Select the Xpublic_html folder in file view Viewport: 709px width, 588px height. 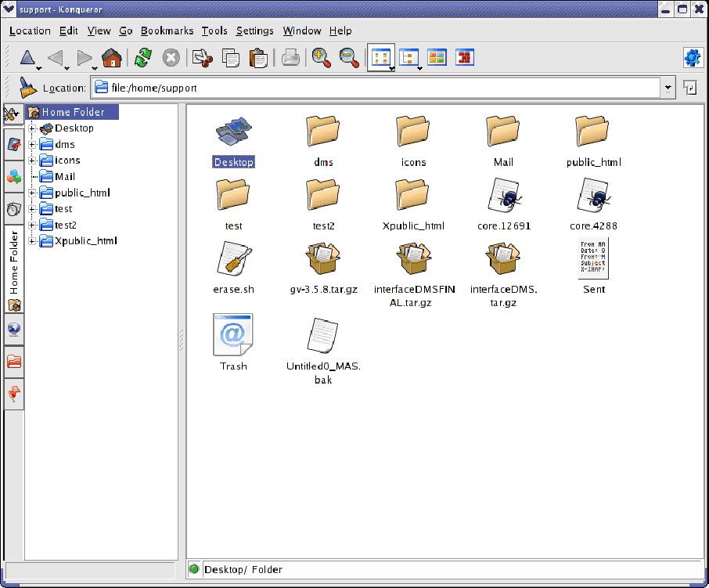pyautogui.click(x=413, y=205)
